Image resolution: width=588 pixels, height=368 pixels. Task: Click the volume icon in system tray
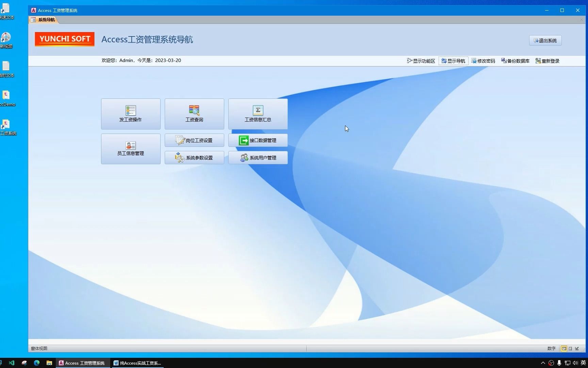575,363
